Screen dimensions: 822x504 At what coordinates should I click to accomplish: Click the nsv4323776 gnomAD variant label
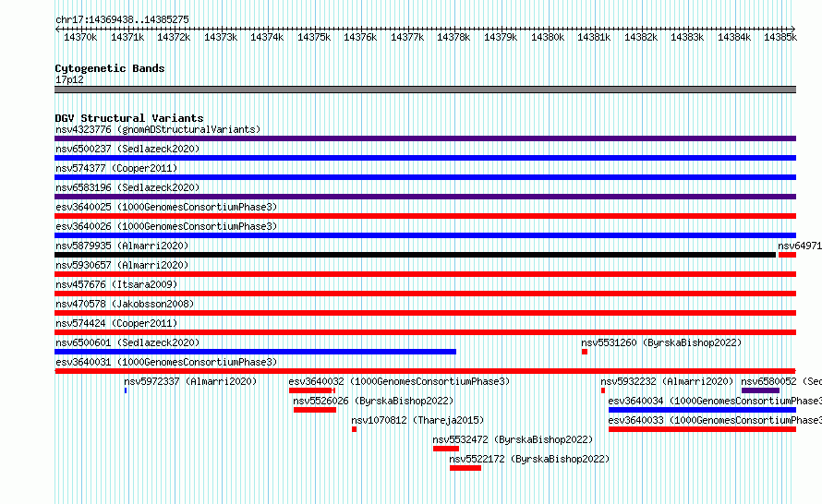point(158,129)
